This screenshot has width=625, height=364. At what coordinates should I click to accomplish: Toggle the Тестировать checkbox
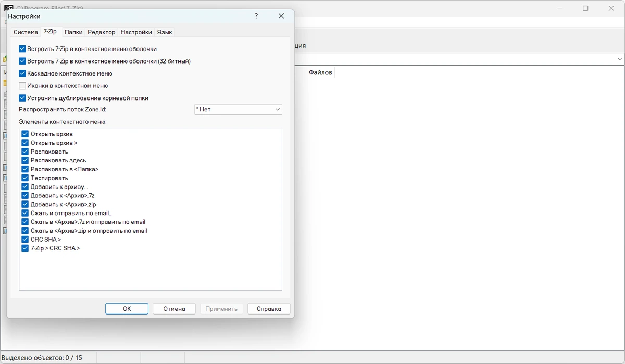pos(25,178)
